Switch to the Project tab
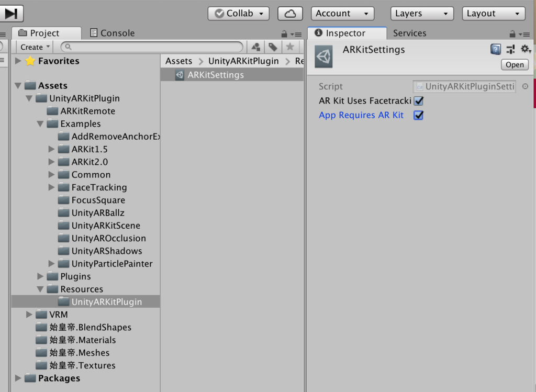 [x=47, y=33]
